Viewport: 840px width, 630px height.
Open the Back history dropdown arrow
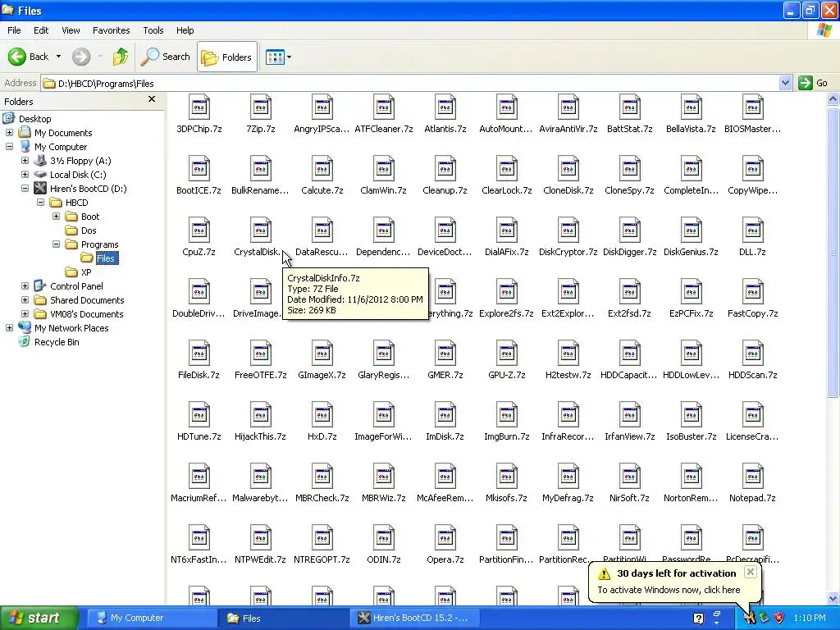coord(58,57)
